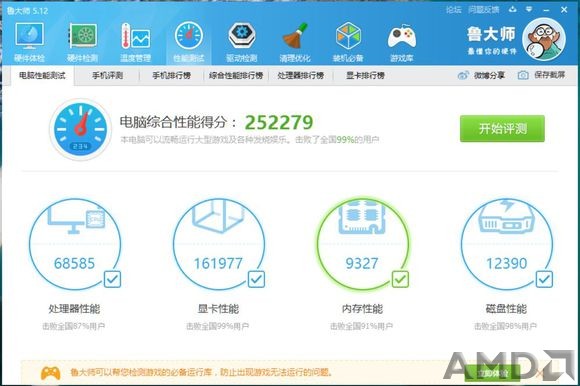
Task: Switch to the 处理器排行榜 tab
Action: pyautogui.click(x=300, y=75)
